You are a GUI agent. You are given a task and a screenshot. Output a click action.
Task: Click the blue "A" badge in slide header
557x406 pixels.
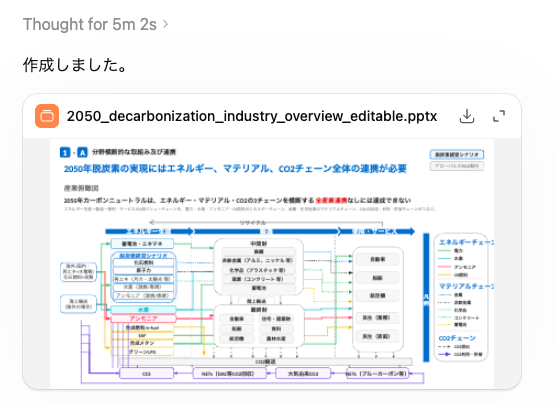click(82, 152)
